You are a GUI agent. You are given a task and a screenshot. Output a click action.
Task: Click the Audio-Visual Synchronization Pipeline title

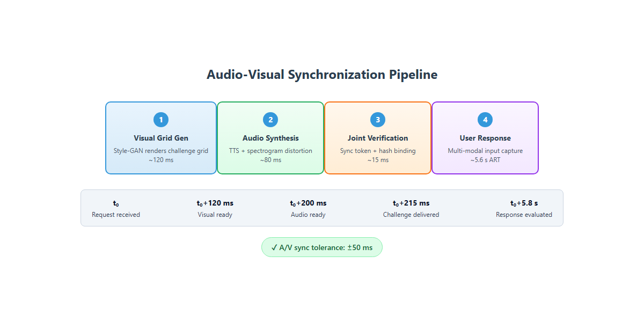322,75
